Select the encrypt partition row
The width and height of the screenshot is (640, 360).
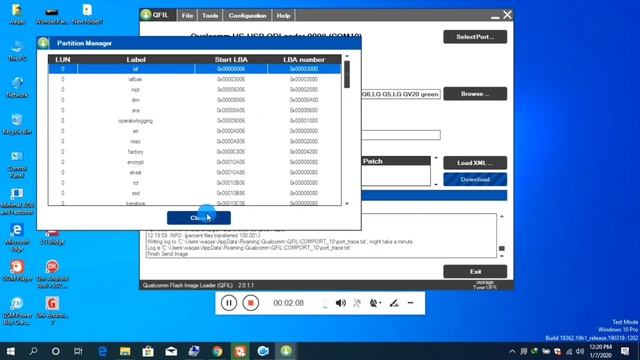195,162
